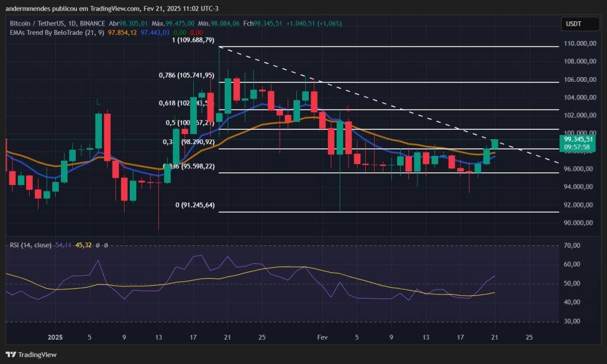This screenshot has height=364, width=607.
Task: Click the yellow RSI average value 45,32
Action: [83, 245]
